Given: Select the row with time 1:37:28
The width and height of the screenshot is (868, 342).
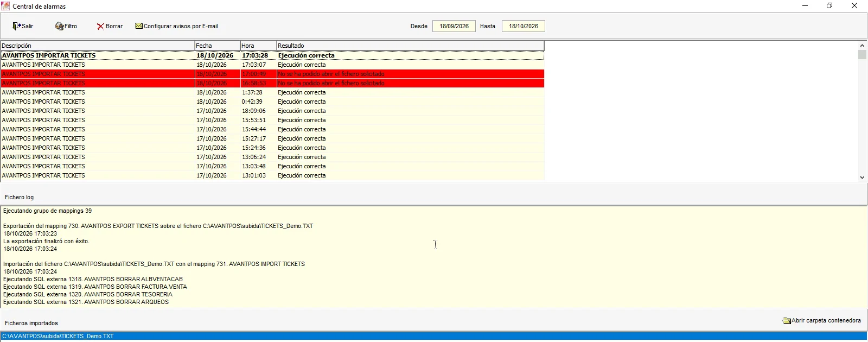Looking at the screenshot, I should tap(272, 92).
